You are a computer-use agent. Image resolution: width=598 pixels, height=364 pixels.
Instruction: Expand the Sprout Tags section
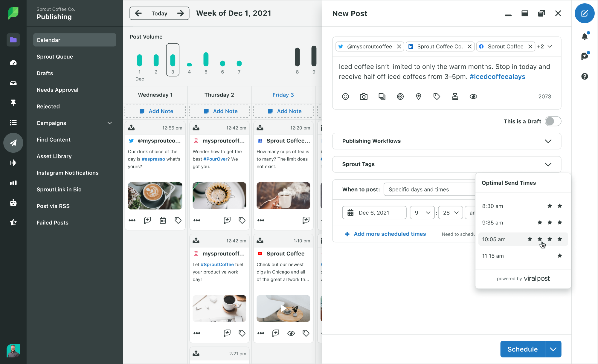coord(548,164)
